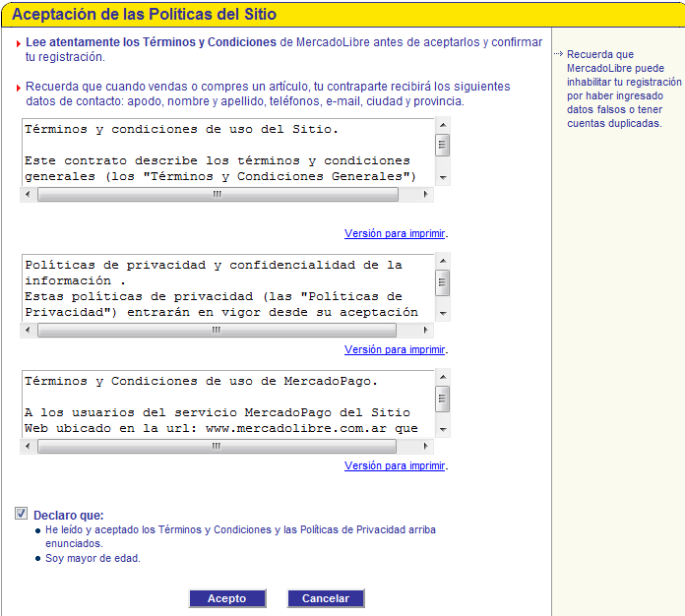Open 'Versión para imprimir' link under MercadoPago terms

coord(395,465)
